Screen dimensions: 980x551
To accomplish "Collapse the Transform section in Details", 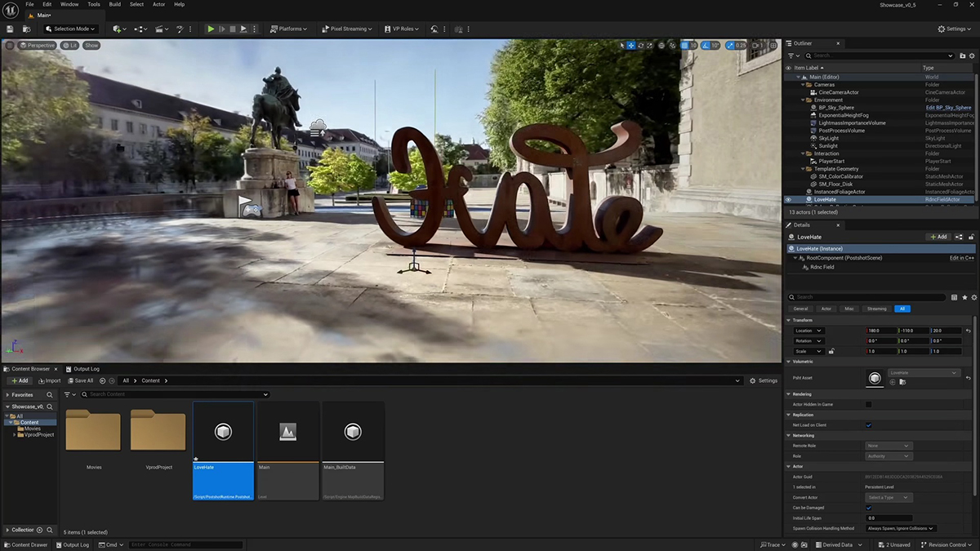I will click(x=789, y=320).
